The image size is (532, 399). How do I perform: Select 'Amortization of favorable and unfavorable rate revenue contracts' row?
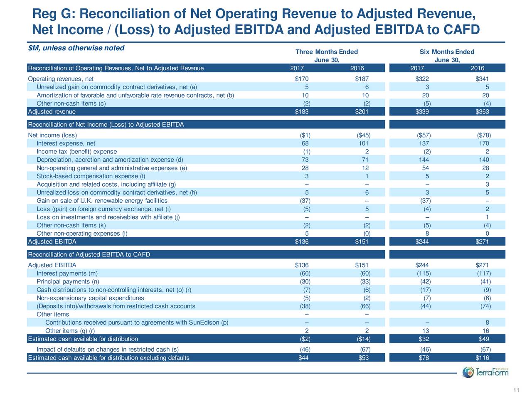(x=135, y=95)
